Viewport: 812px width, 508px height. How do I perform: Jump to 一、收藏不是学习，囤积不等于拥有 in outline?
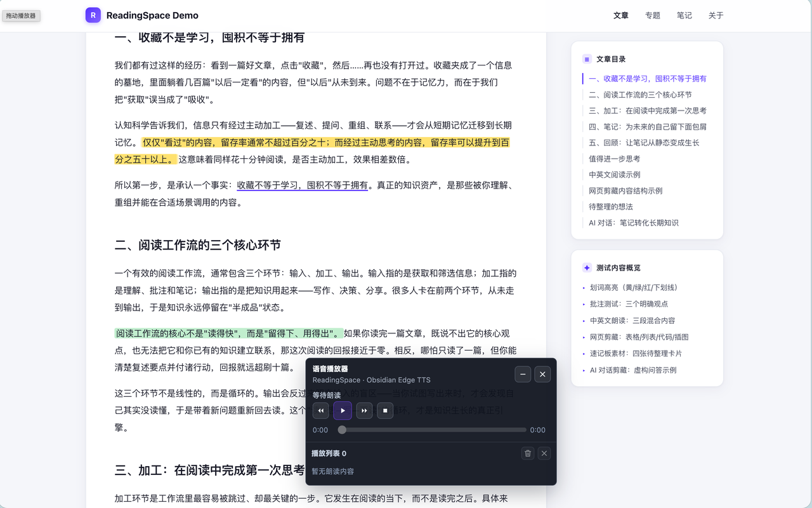tap(648, 79)
